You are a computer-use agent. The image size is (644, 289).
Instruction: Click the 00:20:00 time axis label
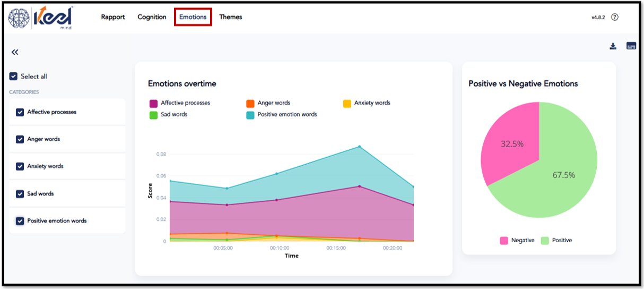tap(393, 248)
